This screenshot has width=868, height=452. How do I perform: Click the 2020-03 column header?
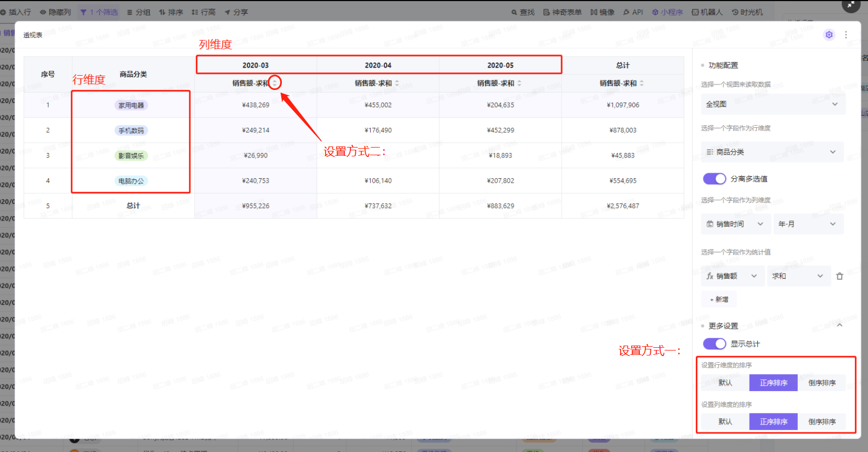[256, 65]
